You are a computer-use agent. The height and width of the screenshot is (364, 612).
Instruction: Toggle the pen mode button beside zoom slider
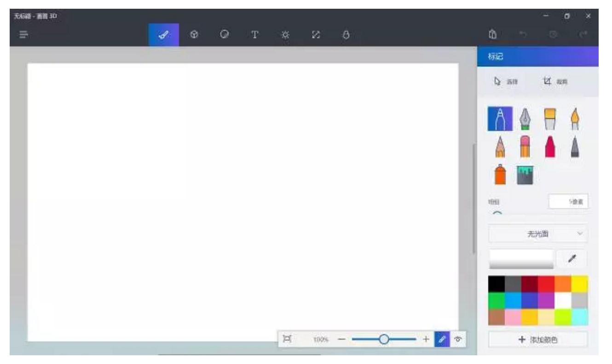443,339
